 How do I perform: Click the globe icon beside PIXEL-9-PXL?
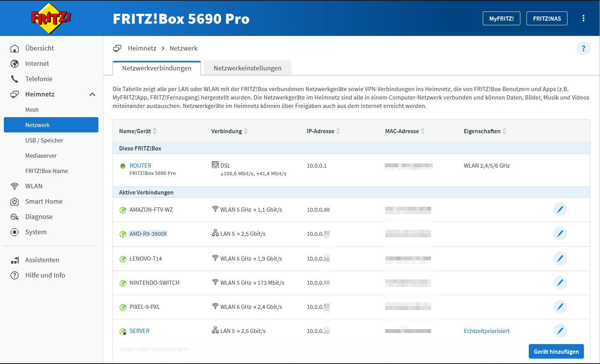coord(123,307)
